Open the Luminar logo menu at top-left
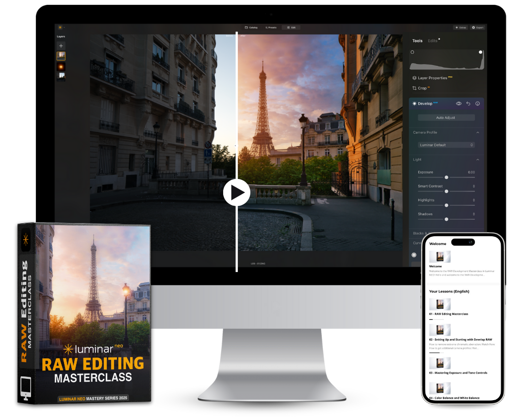Screen dimensions: 524x420 (61, 27)
